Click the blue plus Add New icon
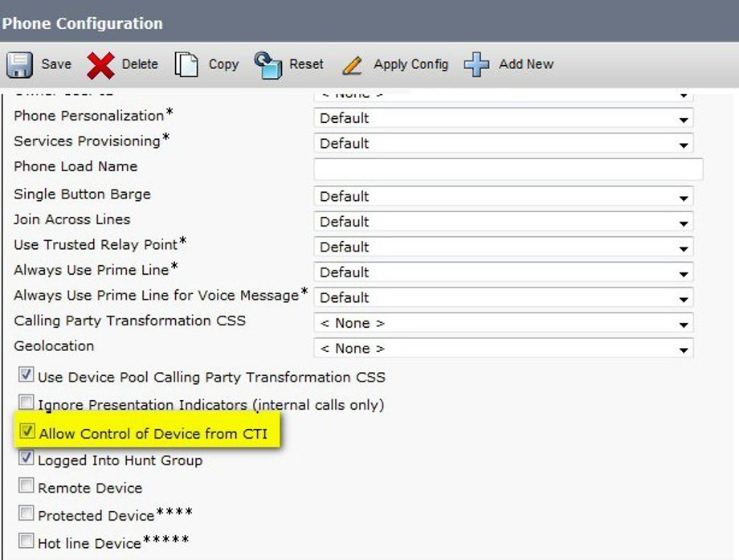This screenshot has width=739, height=560. pos(476,65)
